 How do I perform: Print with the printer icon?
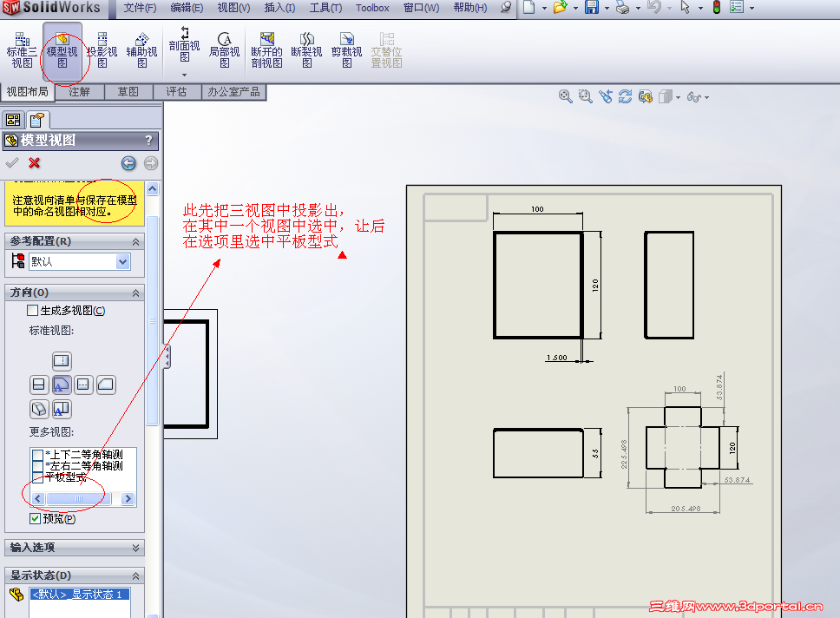(622, 8)
